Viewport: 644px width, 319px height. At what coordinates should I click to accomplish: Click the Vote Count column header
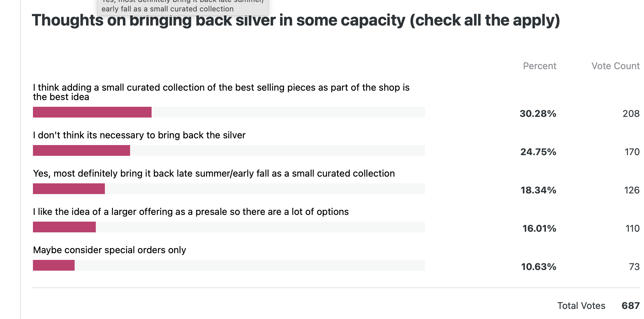(615, 66)
